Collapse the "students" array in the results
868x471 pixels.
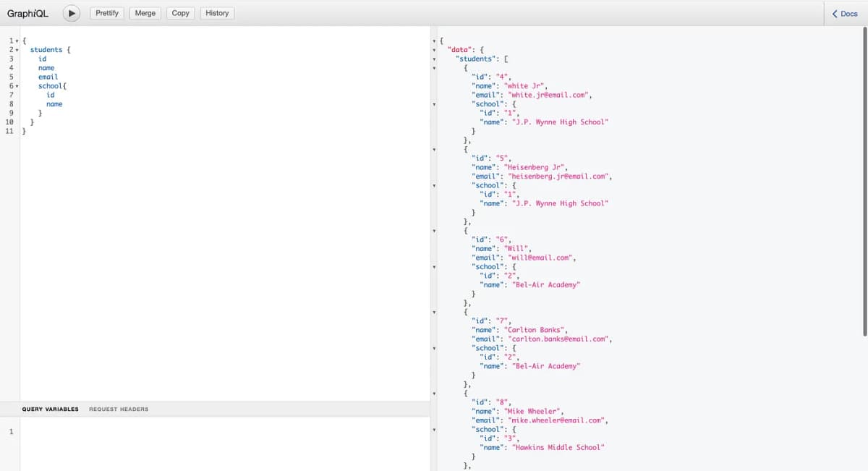[x=434, y=59]
